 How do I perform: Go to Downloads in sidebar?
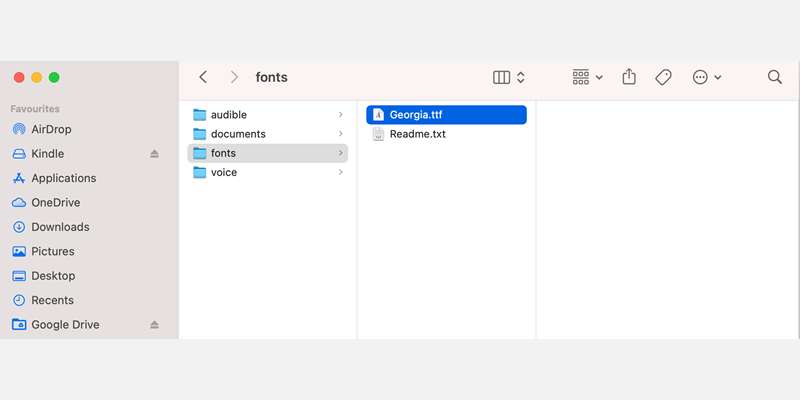60,227
